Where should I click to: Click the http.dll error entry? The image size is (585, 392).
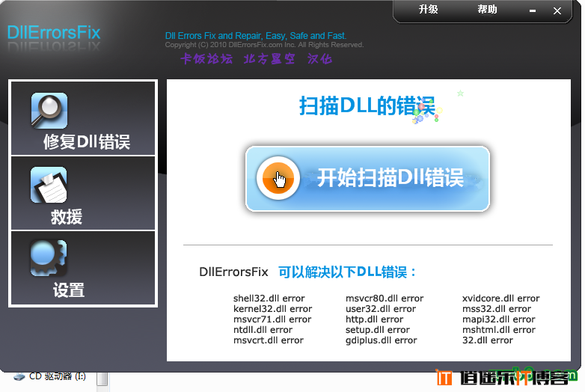click(375, 319)
